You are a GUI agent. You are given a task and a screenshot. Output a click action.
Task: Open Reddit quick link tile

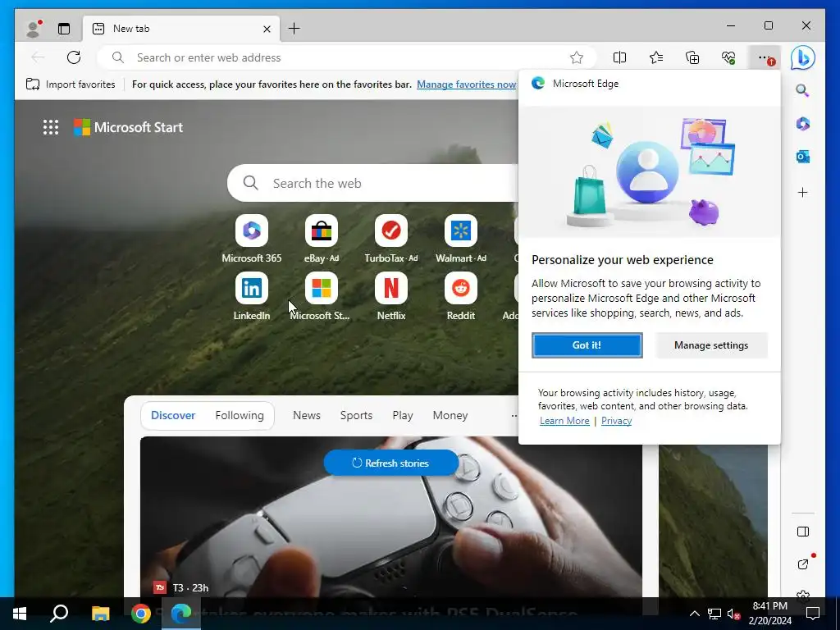tap(461, 296)
